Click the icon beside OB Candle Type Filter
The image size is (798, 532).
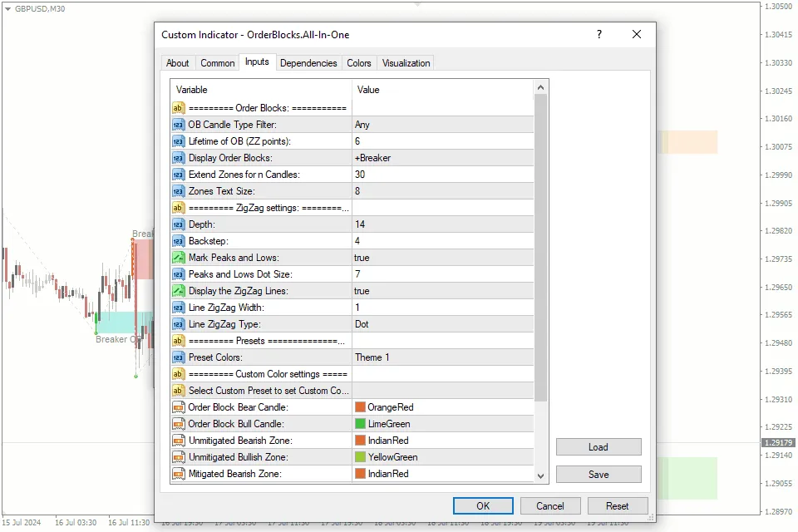(178, 125)
